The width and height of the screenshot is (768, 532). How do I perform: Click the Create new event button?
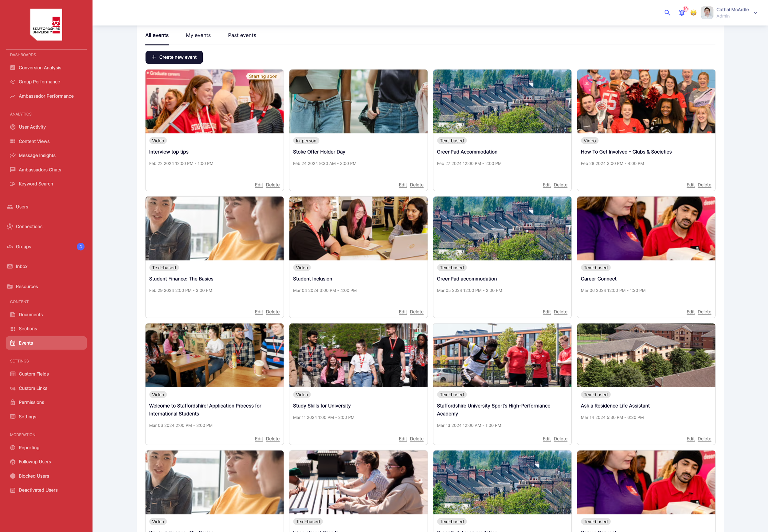click(x=174, y=57)
